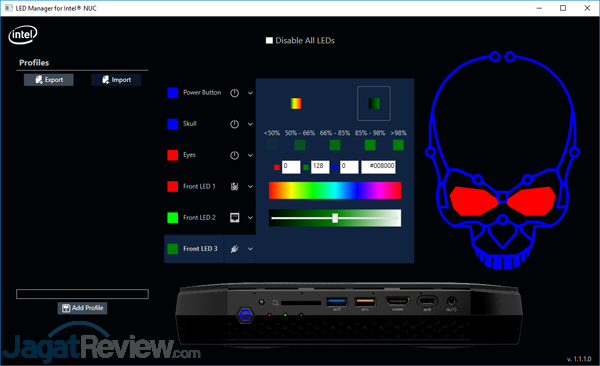The width and height of the screenshot is (600, 366).
Task: Click the hex color field #008000
Action: click(378, 167)
